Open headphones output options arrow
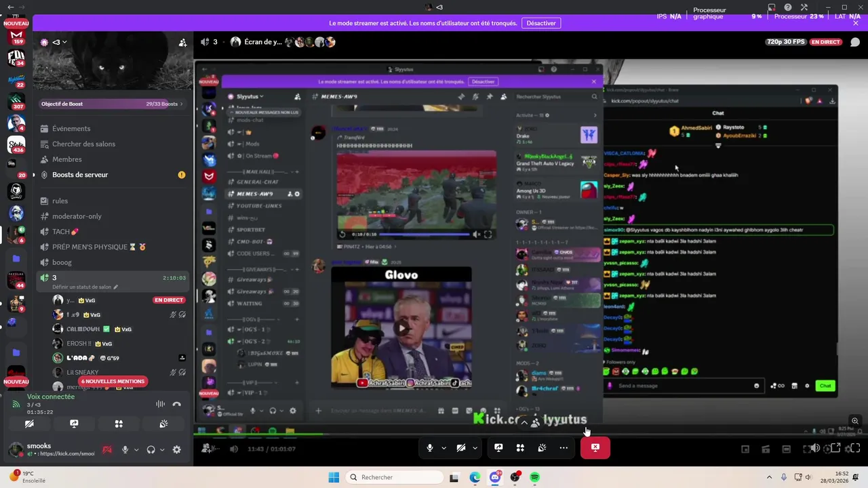 [162, 449]
